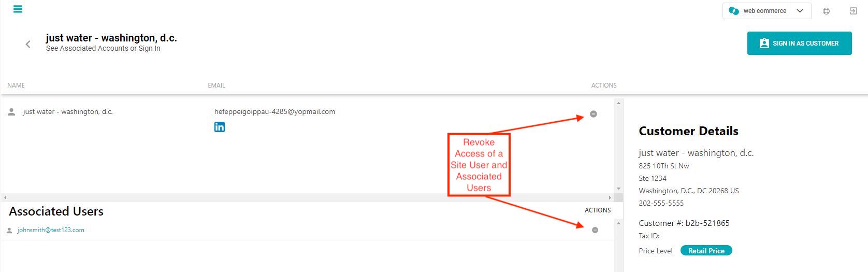Click the Associated Users heading
This screenshot has height=272, width=868.
pyautogui.click(x=56, y=211)
